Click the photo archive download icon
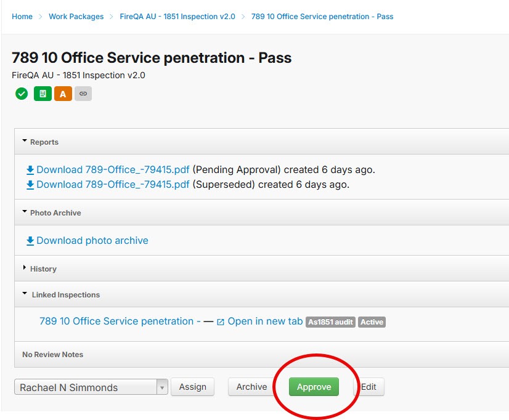The width and height of the screenshot is (509, 420). click(30, 241)
